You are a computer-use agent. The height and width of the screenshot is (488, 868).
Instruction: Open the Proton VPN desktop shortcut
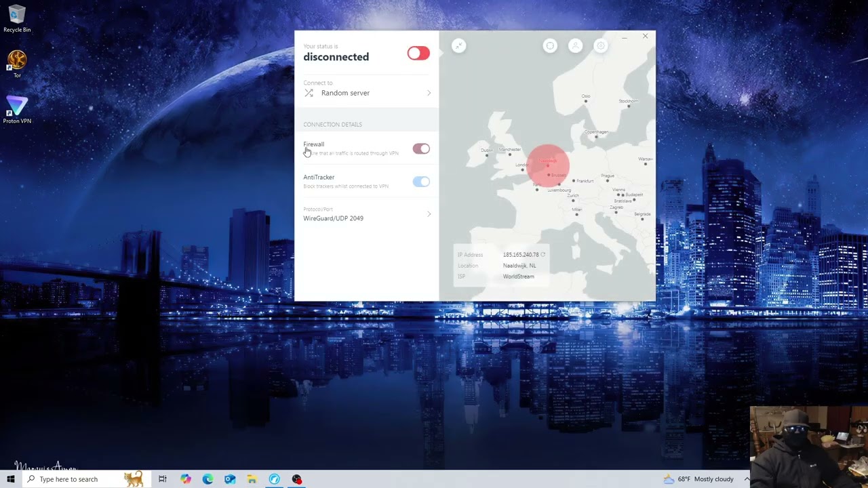[x=17, y=110]
